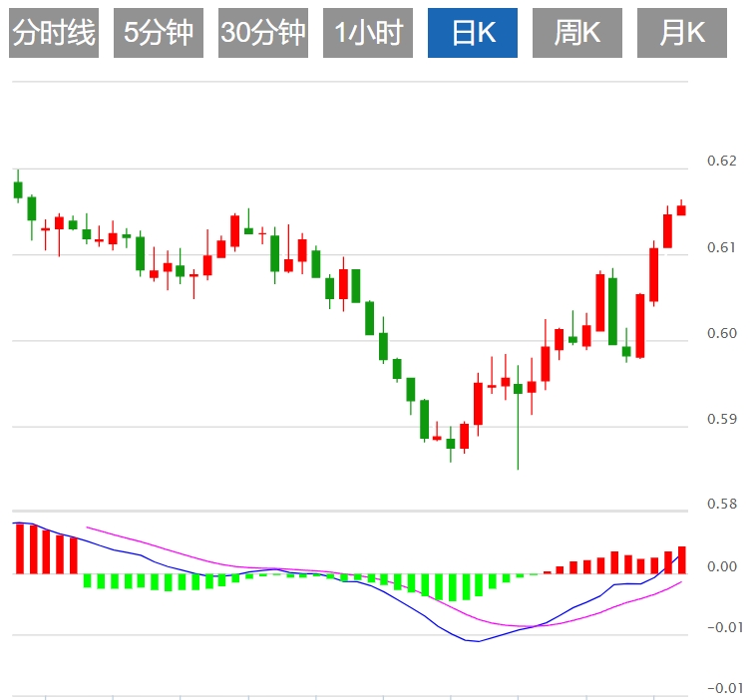755x700 pixels.
Task: Click the 0.60 price axis label
Action: click(721, 333)
